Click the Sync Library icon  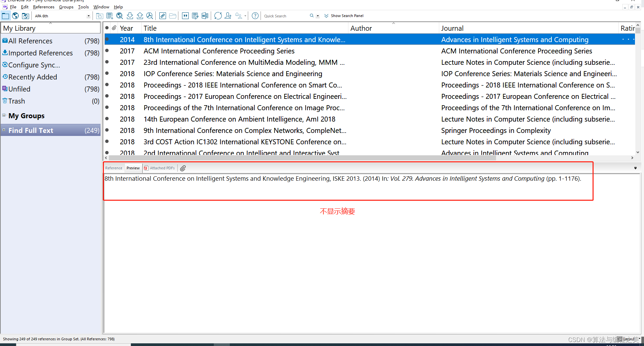click(218, 16)
